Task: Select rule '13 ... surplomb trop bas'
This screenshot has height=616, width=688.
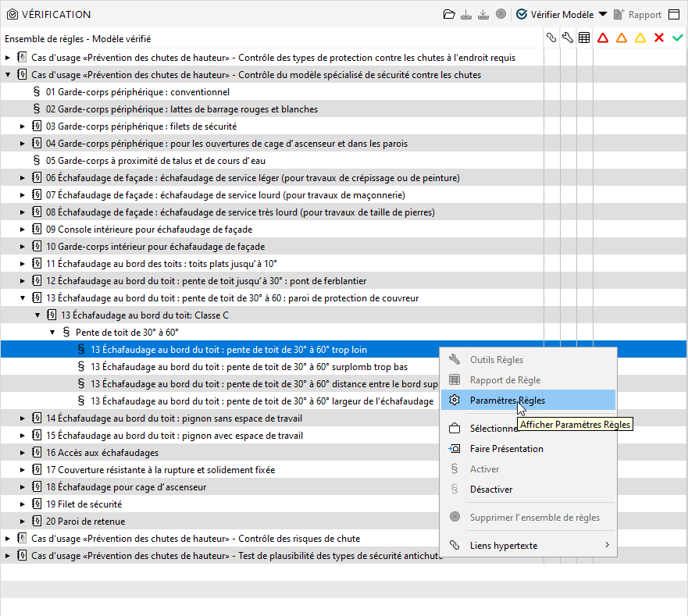Action: (249, 367)
